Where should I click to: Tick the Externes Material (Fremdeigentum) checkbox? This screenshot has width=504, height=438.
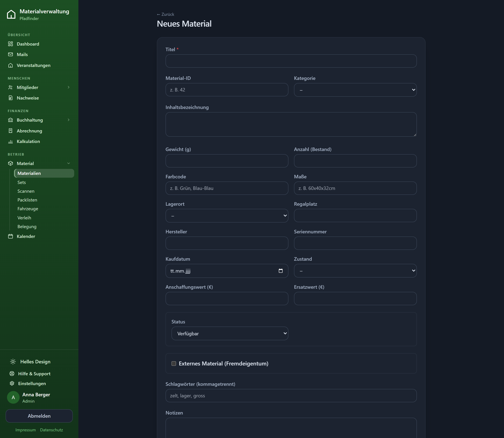[x=174, y=363]
